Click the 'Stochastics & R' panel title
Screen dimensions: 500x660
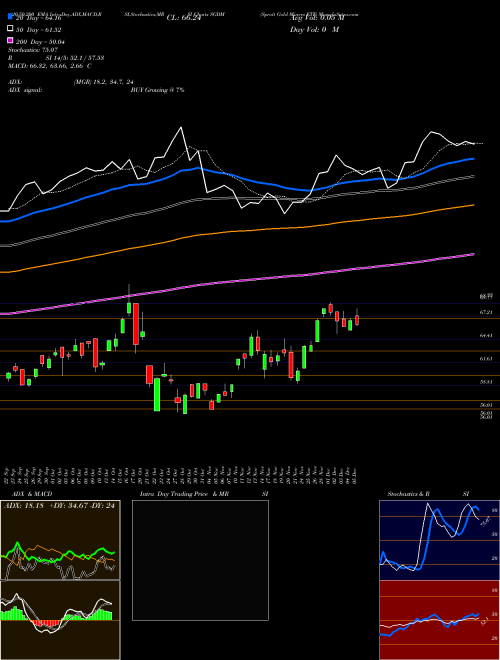click(x=408, y=494)
